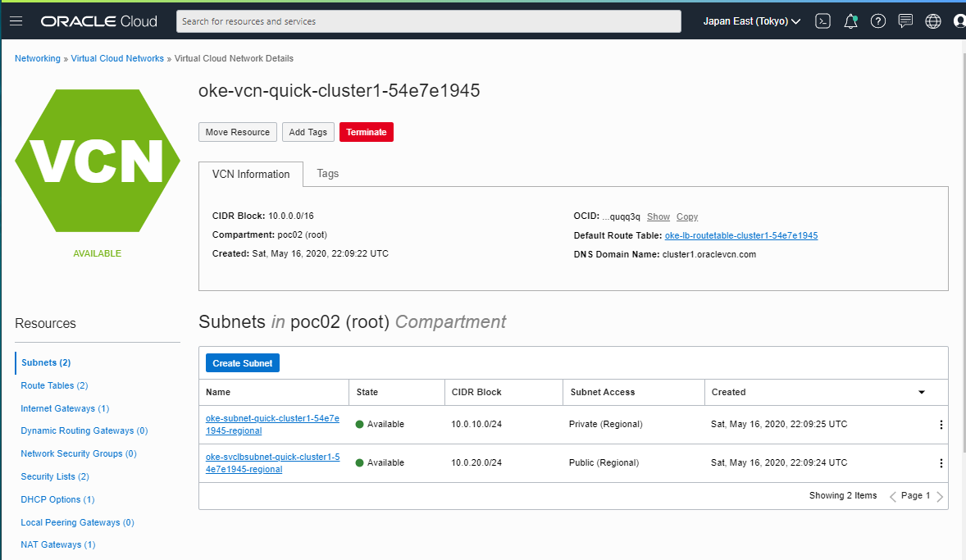
Task: Open the user profile icon
Action: [x=959, y=21]
